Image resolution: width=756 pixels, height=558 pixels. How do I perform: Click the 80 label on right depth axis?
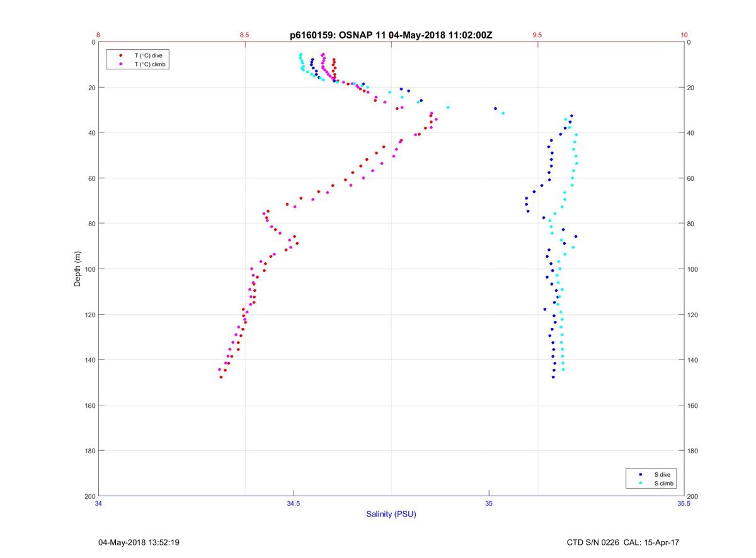(x=691, y=224)
